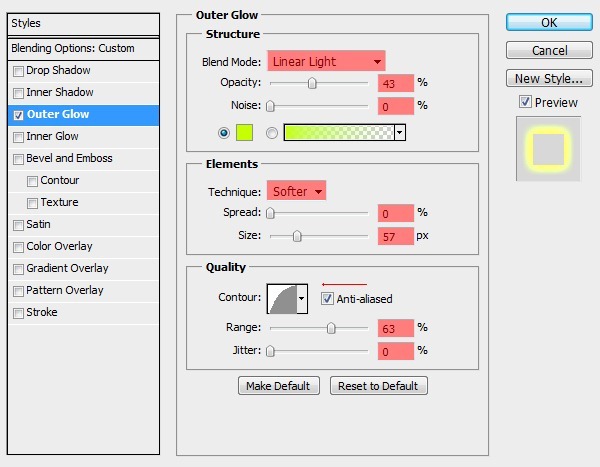Enable the Drop Shadow checkbox
The height and width of the screenshot is (467, 600).
point(18,71)
